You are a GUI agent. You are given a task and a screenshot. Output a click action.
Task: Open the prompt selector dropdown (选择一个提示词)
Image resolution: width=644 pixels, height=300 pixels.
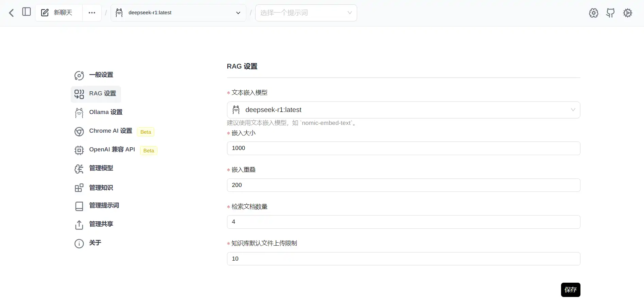pos(306,13)
